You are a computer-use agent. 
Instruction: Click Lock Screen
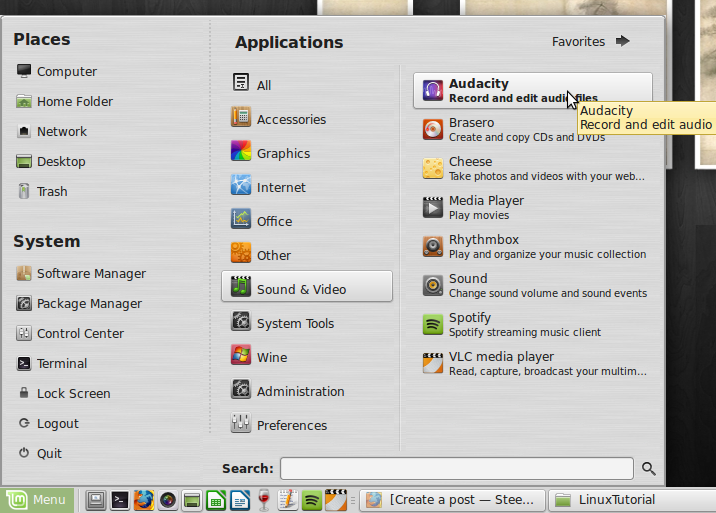(63, 393)
